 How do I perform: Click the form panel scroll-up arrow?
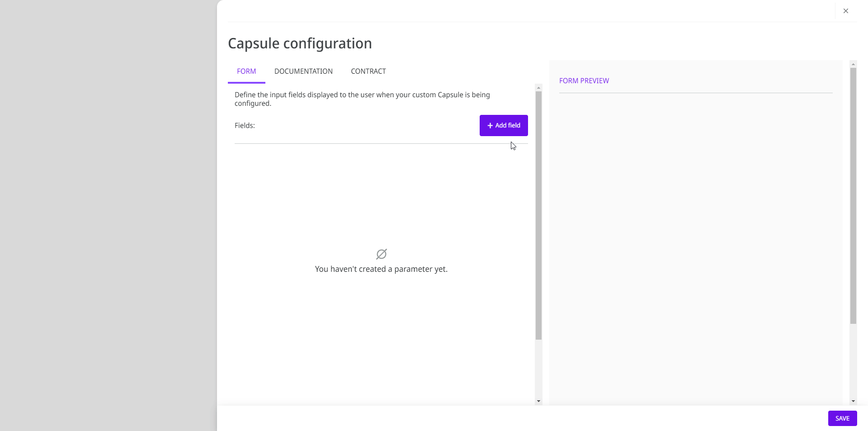point(538,88)
